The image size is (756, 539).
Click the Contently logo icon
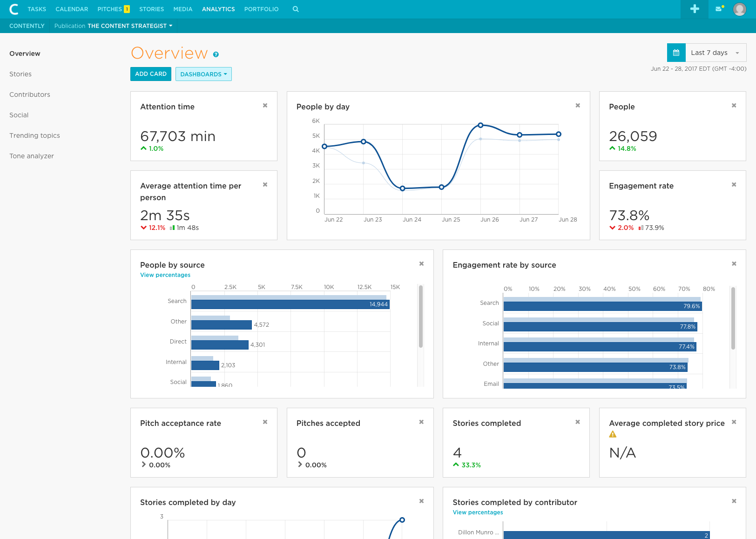coord(14,9)
